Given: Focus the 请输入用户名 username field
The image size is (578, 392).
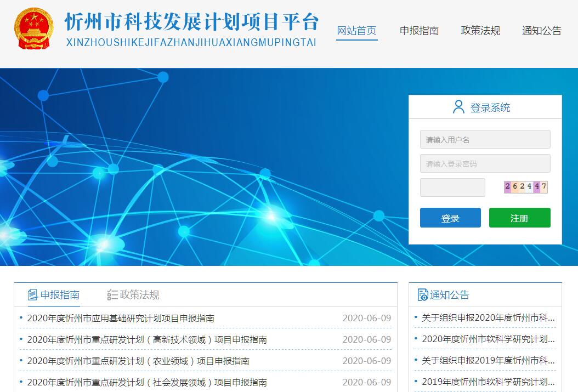Looking at the screenshot, I should [485, 139].
